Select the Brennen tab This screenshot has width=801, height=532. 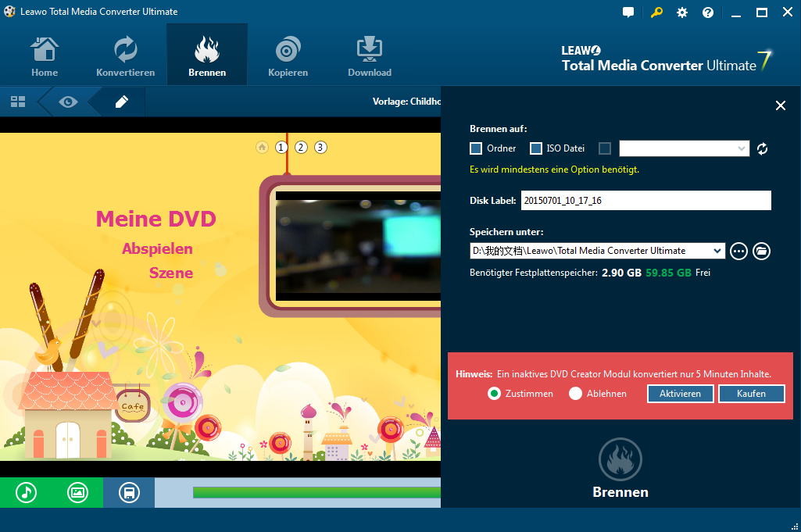coord(207,56)
